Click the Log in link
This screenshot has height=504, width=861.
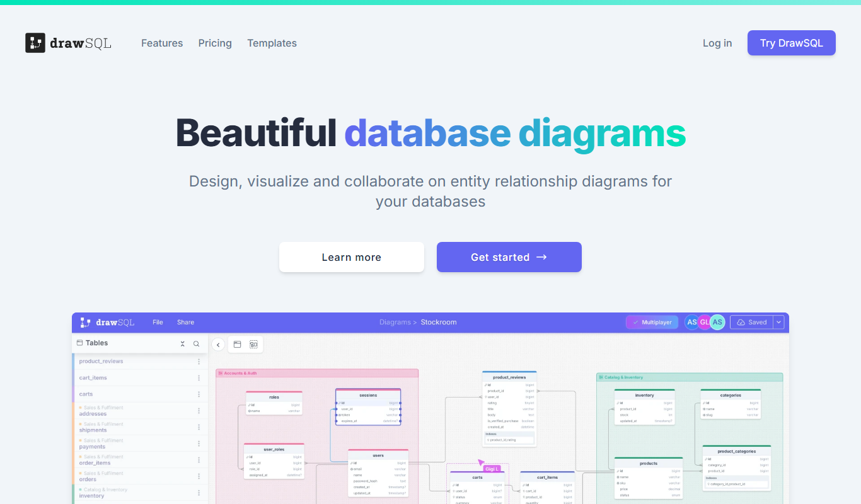click(x=717, y=43)
